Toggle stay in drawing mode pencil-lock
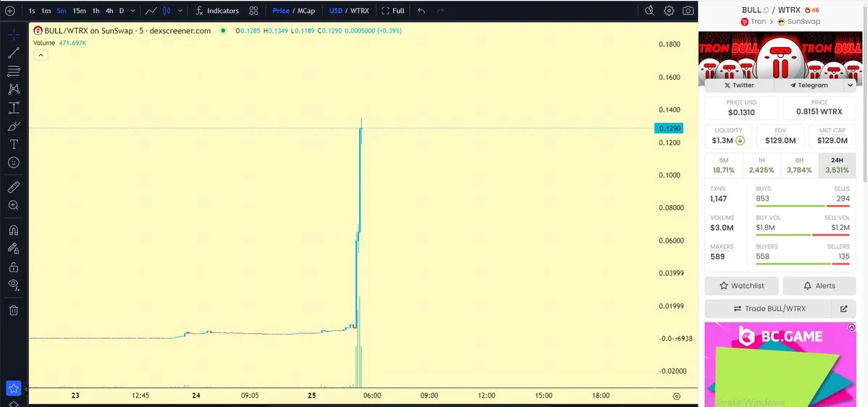The width and height of the screenshot is (868, 407). (14, 248)
